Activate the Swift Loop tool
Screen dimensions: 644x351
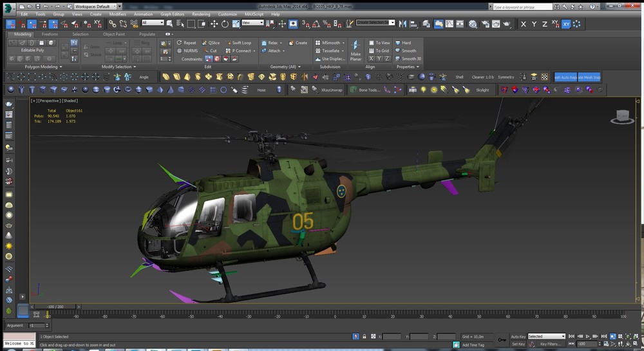[238, 43]
